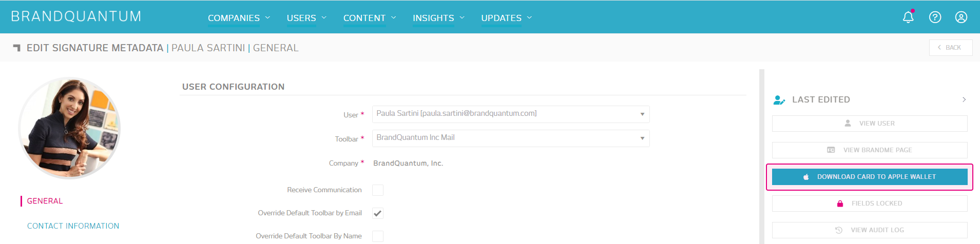Tick Override Default Toolbar By Name checkbox
The image size is (980, 244).
point(378,236)
